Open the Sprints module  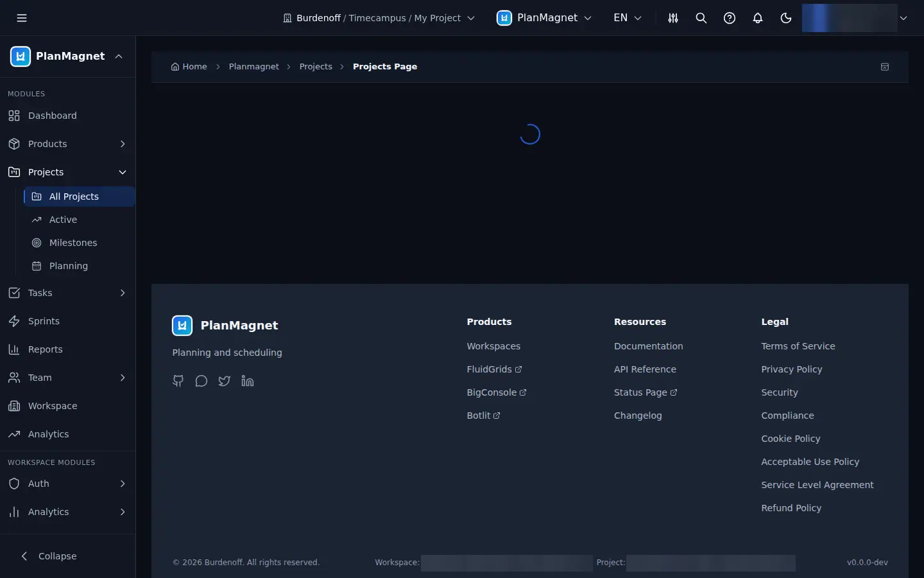[x=67, y=321]
